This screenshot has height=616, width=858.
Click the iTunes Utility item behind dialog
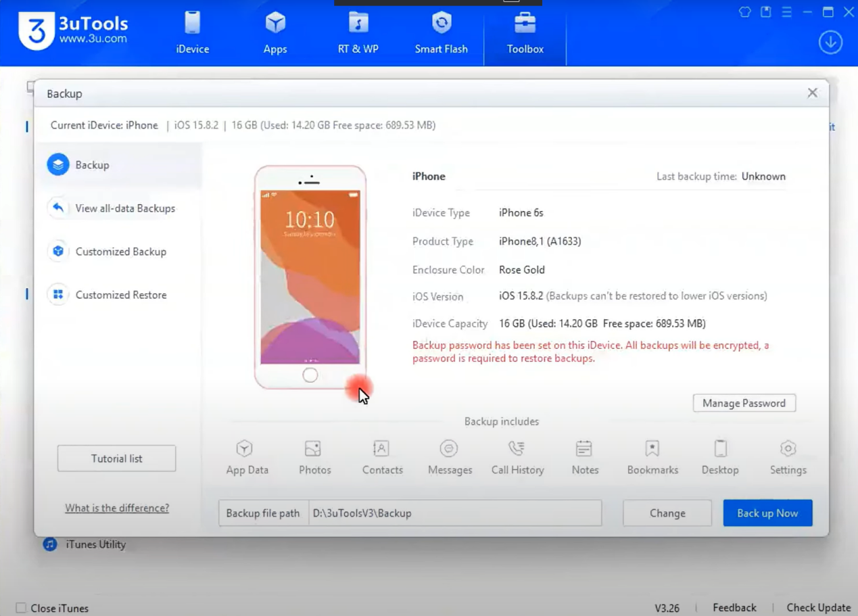[x=85, y=544]
